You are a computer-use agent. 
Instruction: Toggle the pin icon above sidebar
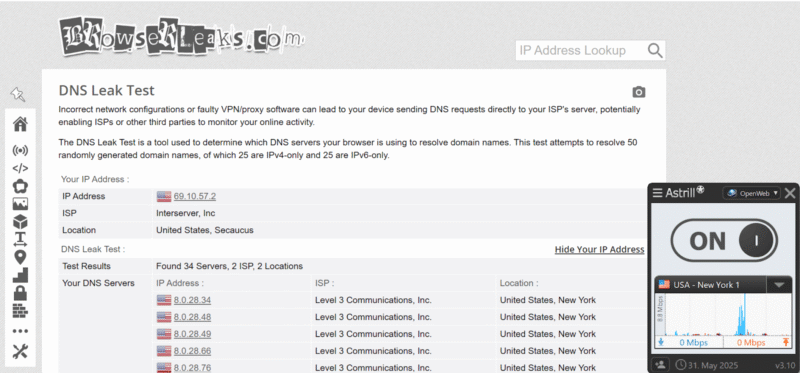tap(18, 94)
